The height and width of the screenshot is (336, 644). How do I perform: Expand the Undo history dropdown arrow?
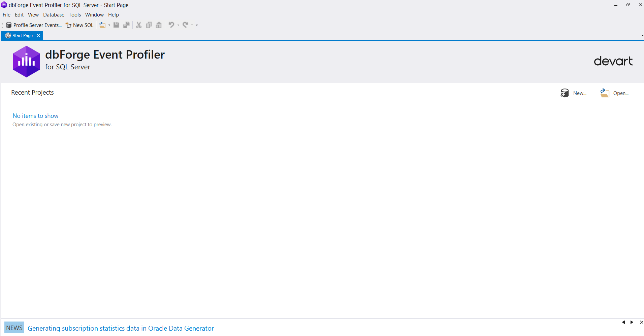tap(178, 25)
